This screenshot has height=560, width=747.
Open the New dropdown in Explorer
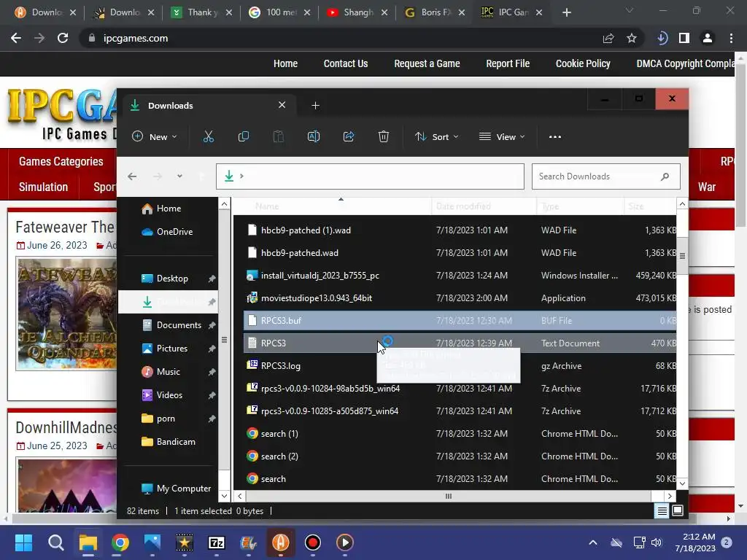point(155,136)
